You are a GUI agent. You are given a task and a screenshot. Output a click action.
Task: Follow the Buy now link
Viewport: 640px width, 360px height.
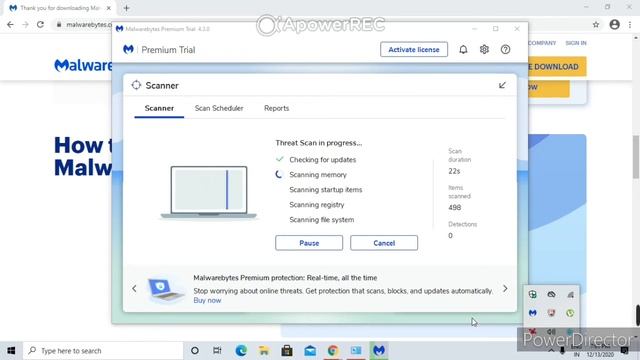point(207,300)
